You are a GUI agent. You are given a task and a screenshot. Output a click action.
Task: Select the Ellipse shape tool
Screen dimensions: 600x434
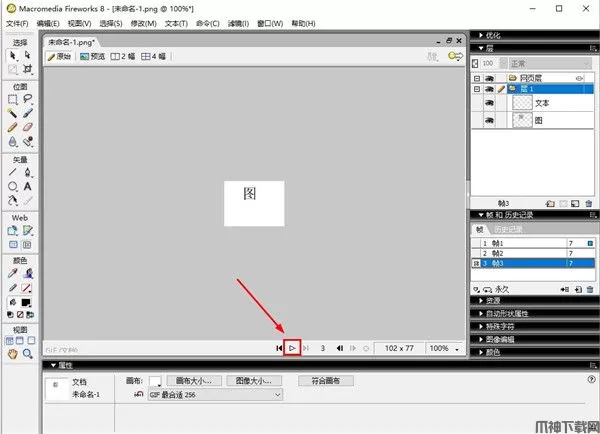pyautogui.click(x=13, y=186)
